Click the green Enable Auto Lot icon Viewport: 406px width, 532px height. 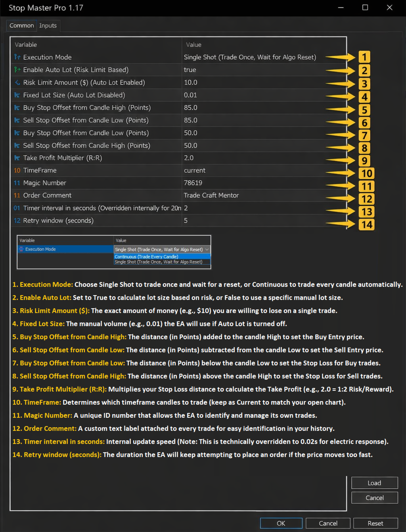(17, 70)
